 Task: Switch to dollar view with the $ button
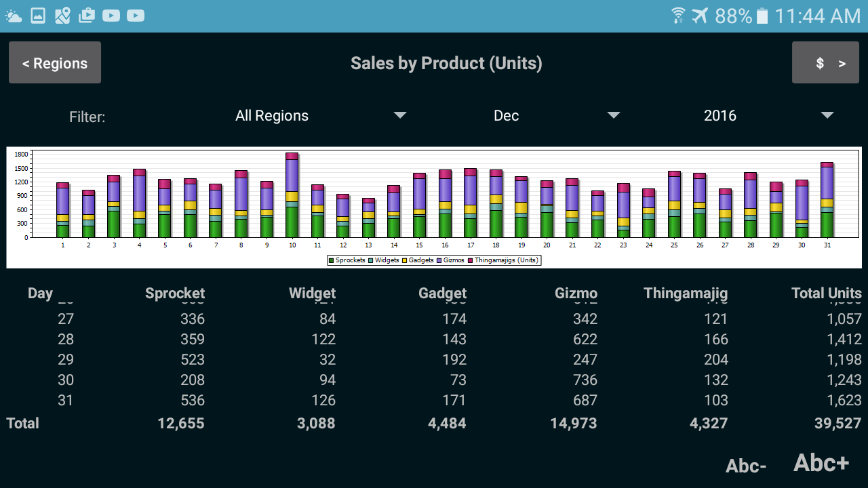[x=825, y=62]
